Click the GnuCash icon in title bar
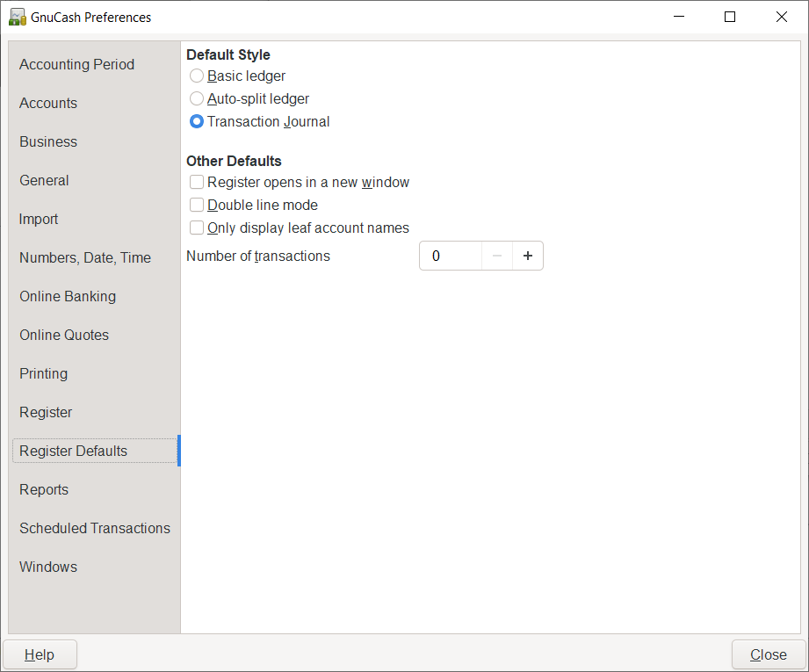Image resolution: width=809 pixels, height=672 pixels. pyautogui.click(x=17, y=17)
